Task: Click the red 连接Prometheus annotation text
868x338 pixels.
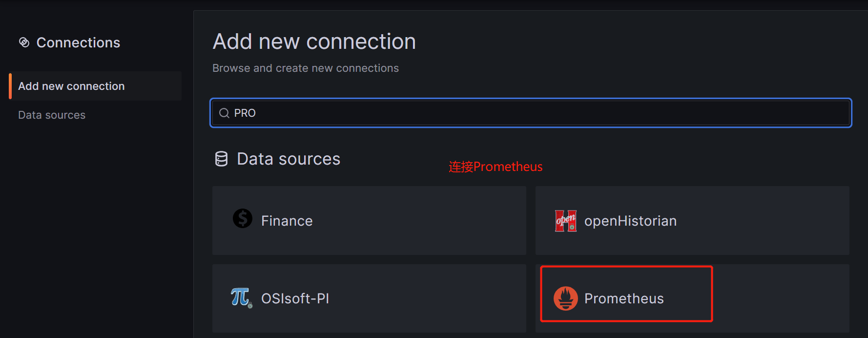Action: (496, 167)
